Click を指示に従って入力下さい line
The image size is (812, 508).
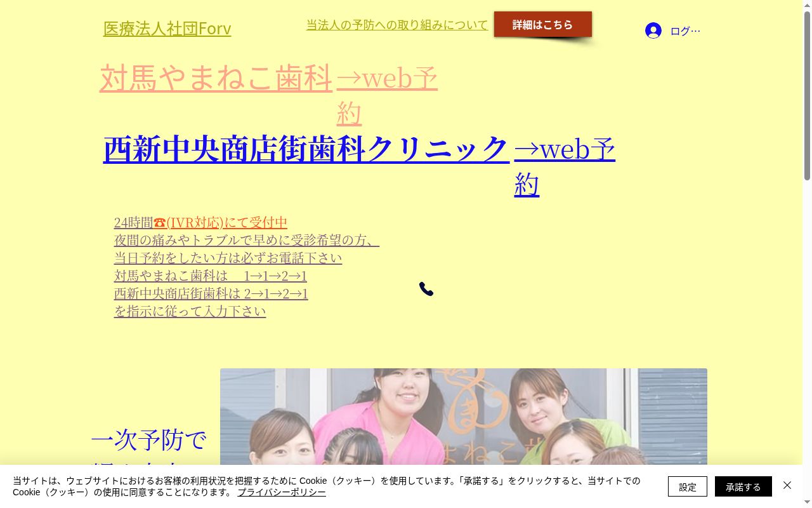click(190, 311)
